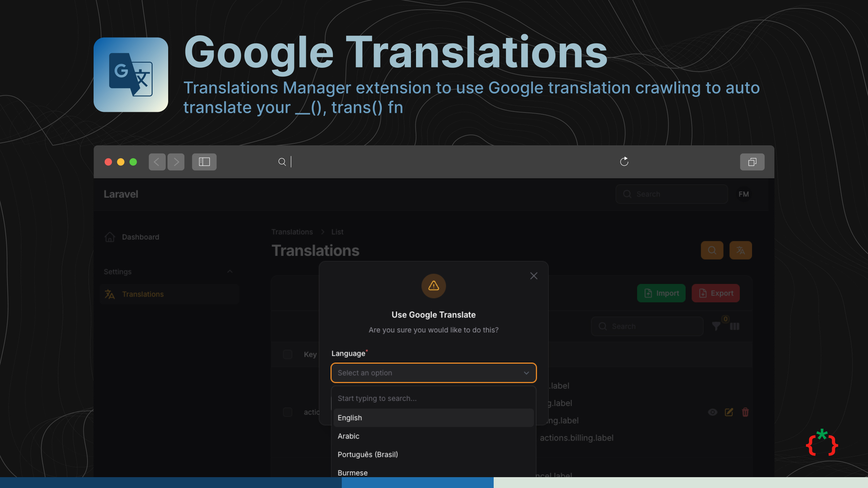Click the search icon above the Translations table
868x488 pixels.
(x=712, y=250)
